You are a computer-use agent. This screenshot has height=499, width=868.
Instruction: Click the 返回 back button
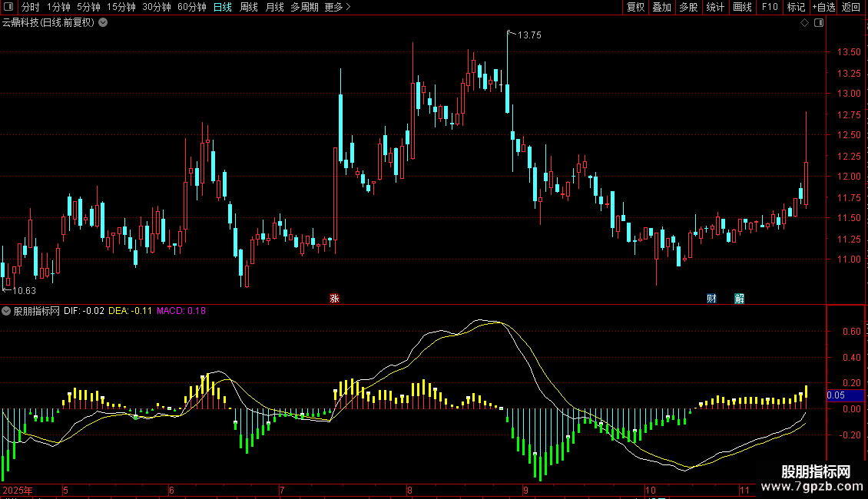[x=851, y=7]
